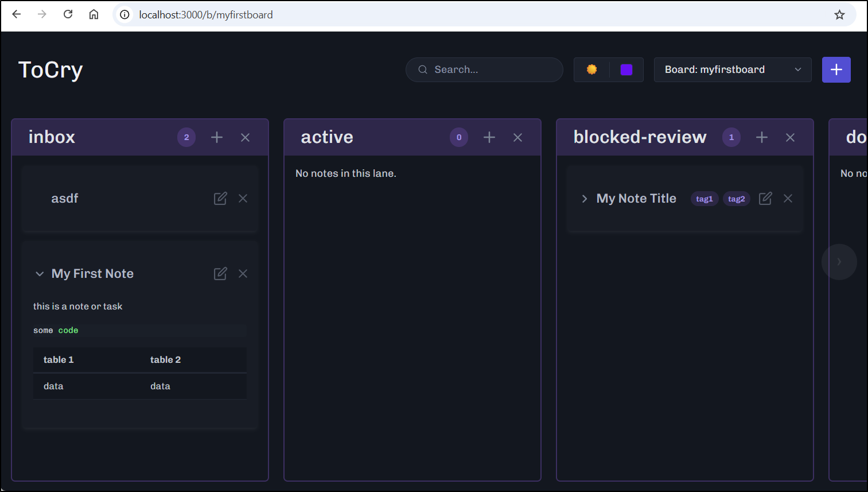
Task: Add a note to blocked-review lane
Action: coord(762,137)
